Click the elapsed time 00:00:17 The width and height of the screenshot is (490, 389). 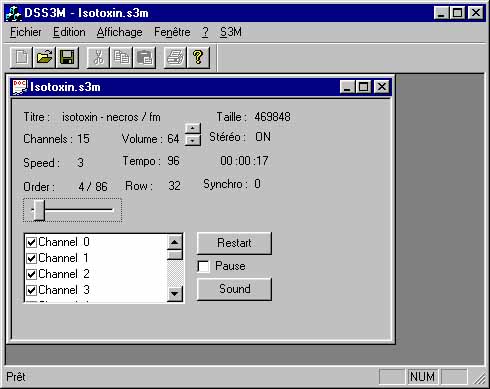coord(244,161)
